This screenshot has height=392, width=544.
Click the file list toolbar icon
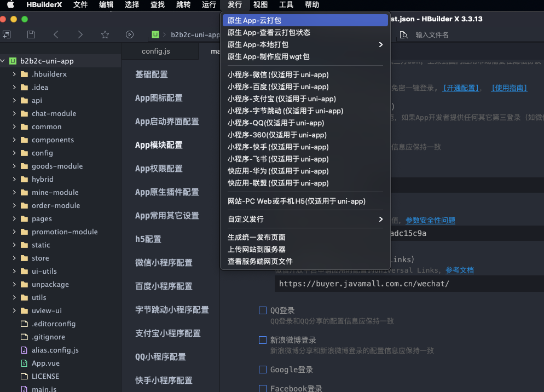[x=7, y=34]
